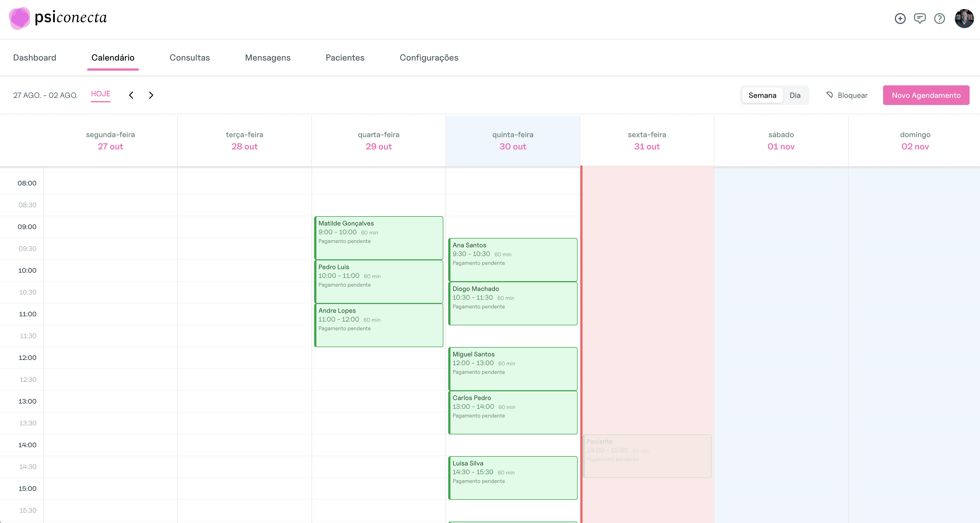Click the Novo Agendamento button
This screenshot has width=980, height=523.
coord(926,95)
